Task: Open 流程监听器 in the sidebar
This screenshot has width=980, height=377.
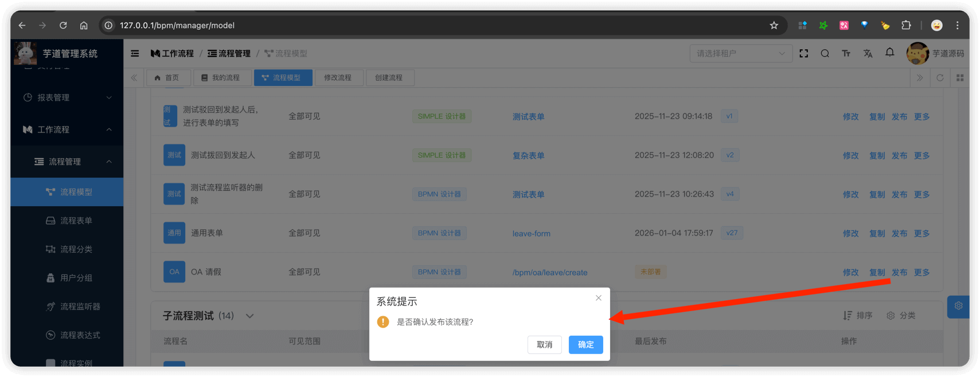Action: [67, 307]
